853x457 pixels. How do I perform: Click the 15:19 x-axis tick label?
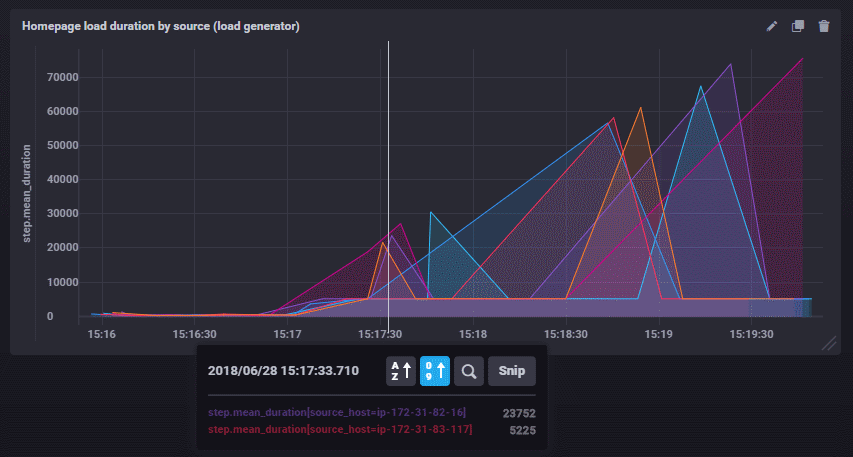(658, 334)
